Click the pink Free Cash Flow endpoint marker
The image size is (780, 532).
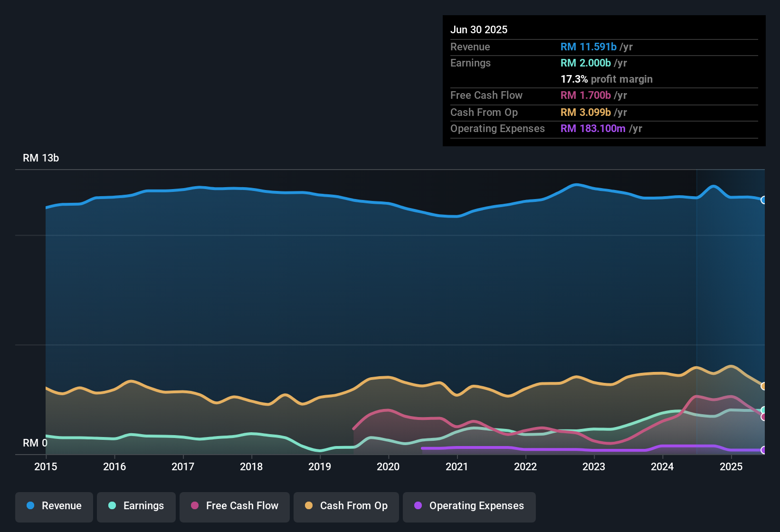tap(763, 417)
